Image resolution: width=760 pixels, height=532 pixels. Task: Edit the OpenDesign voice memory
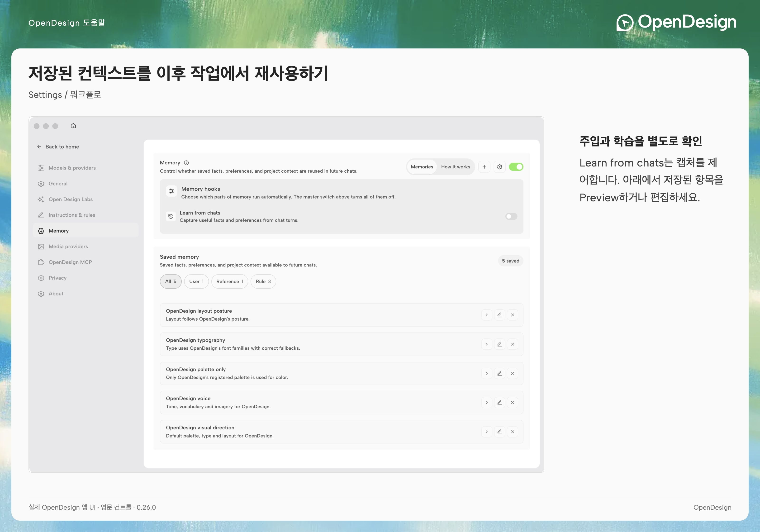pyautogui.click(x=499, y=403)
